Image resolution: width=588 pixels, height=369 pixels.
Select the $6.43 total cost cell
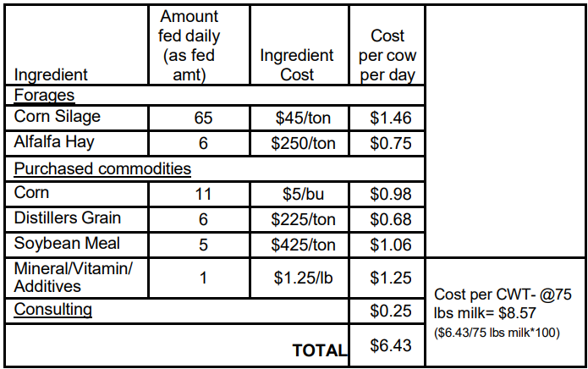pyautogui.click(x=390, y=346)
